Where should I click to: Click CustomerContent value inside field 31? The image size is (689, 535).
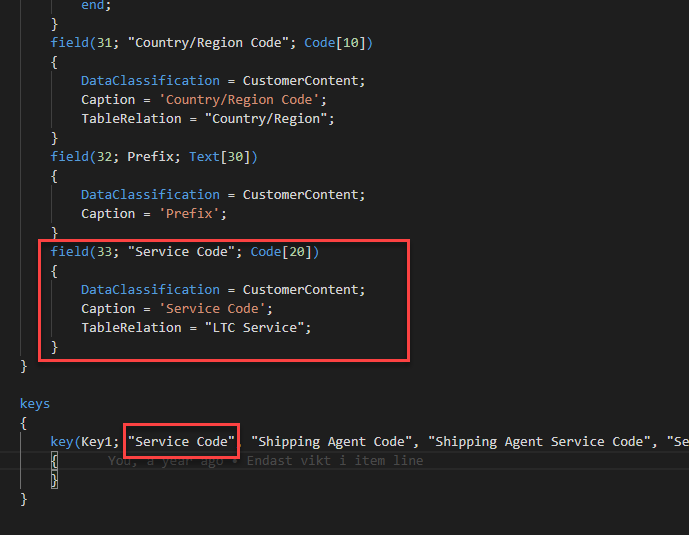pyautogui.click(x=301, y=81)
